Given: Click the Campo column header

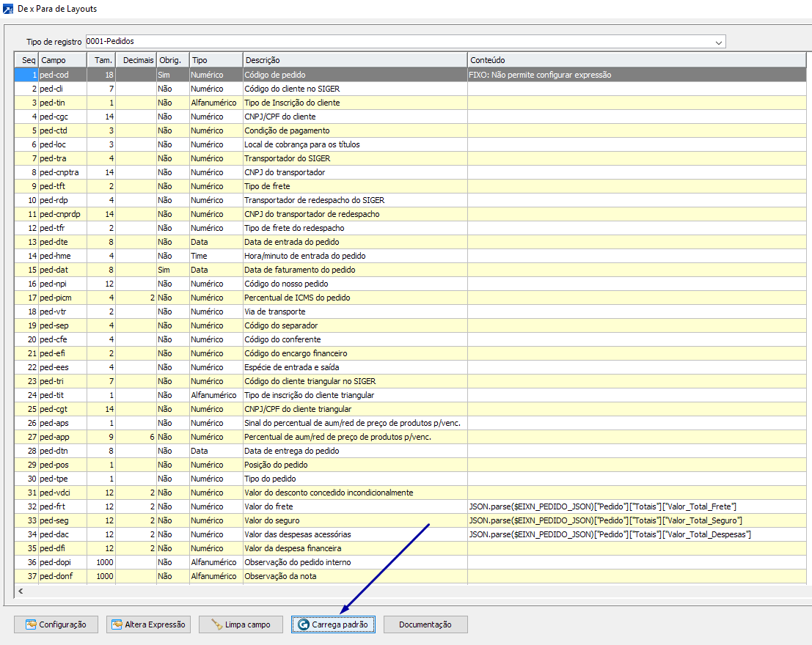Looking at the screenshot, I should coord(62,60).
